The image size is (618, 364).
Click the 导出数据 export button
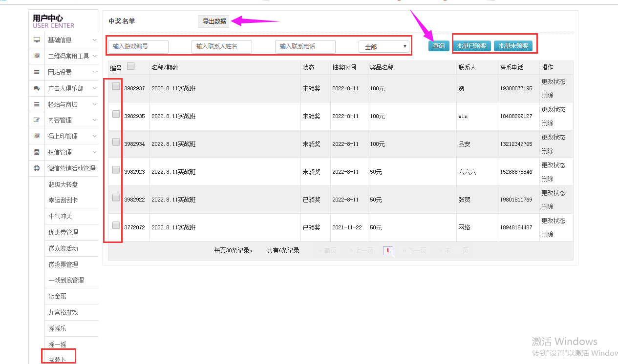click(x=214, y=21)
